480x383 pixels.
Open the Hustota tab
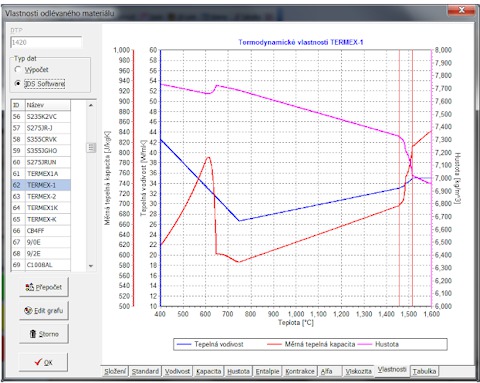click(238, 371)
